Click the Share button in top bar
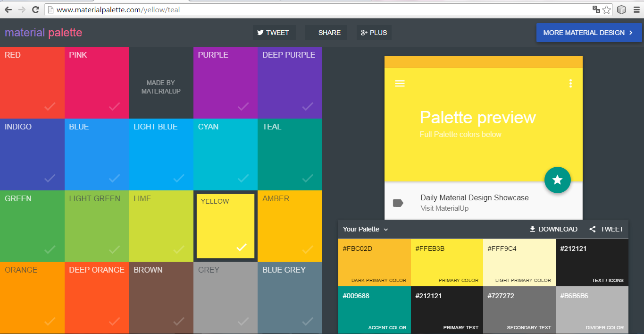644x334 pixels. click(326, 33)
